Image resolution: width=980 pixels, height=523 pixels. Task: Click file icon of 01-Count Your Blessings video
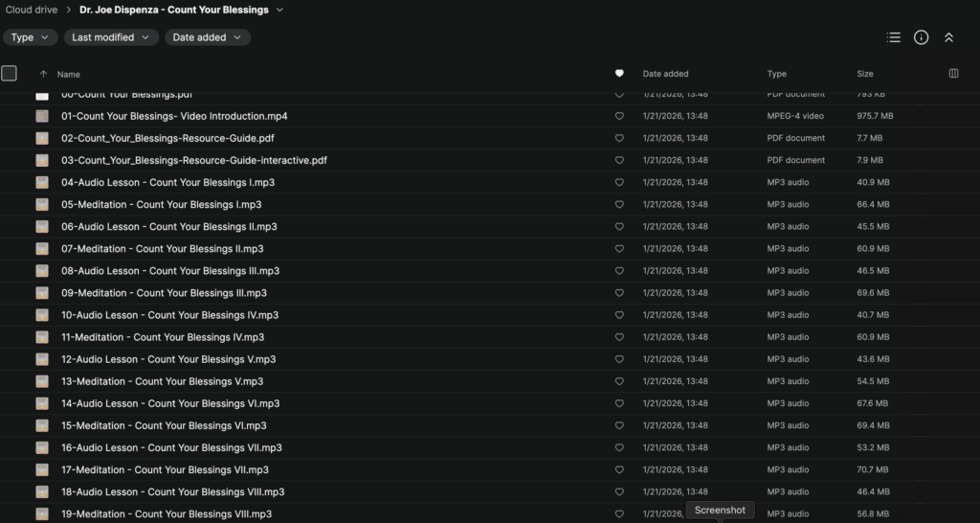click(x=42, y=116)
